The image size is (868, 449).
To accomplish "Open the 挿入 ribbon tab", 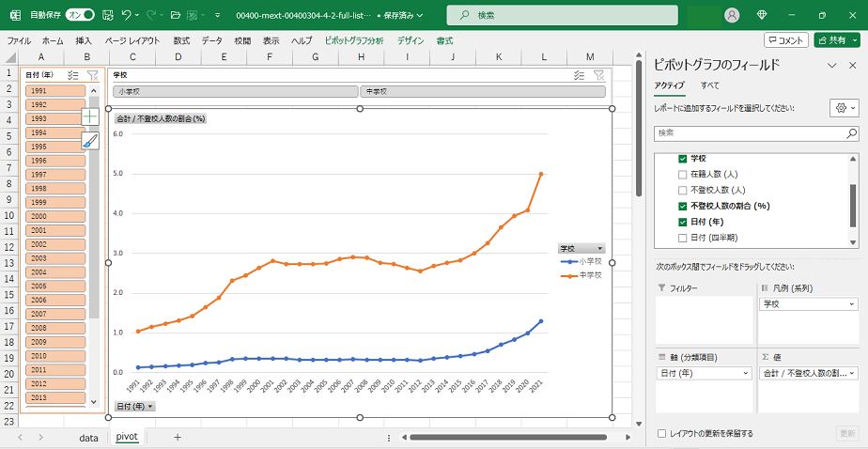I will pyautogui.click(x=84, y=41).
